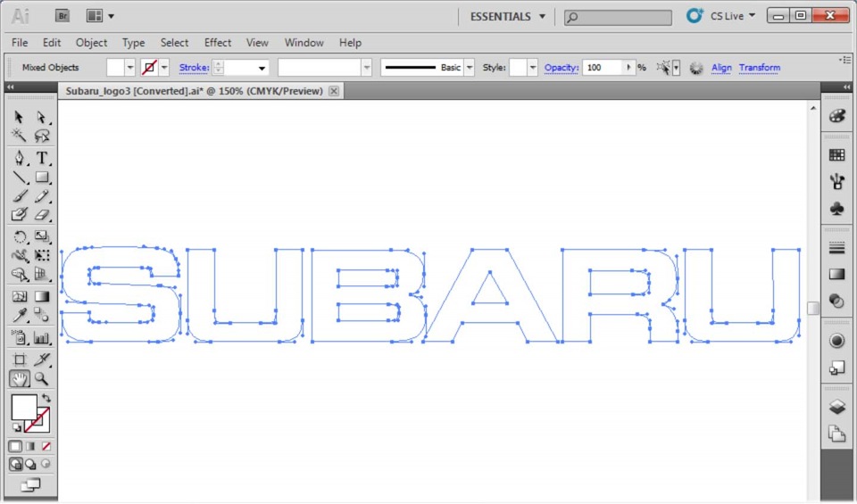
Task: Open the graphic Style dropdown
Action: (532, 68)
